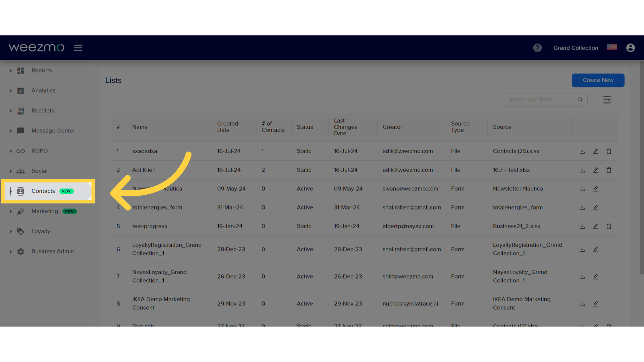This screenshot has width=644, height=362.
Task: Download the sxadadsa list
Action: [582, 151]
